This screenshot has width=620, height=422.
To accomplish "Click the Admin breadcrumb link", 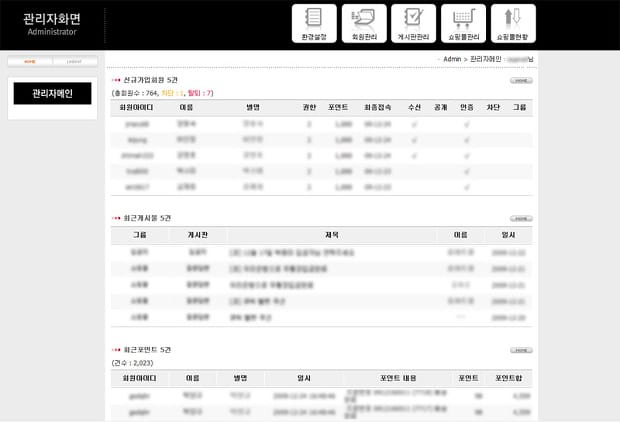I will [x=452, y=59].
